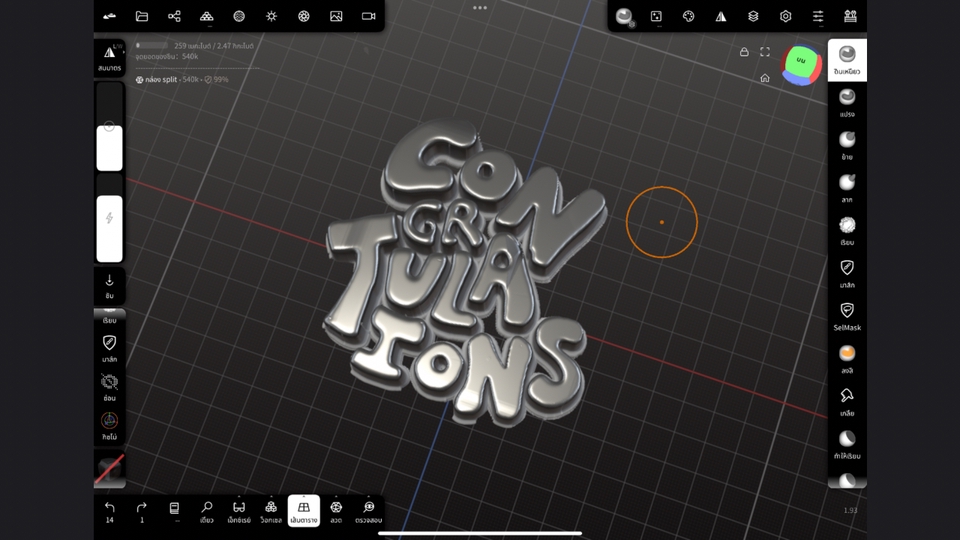Open symmetry settings in top bar
This screenshot has width=960, height=540.
[721, 16]
